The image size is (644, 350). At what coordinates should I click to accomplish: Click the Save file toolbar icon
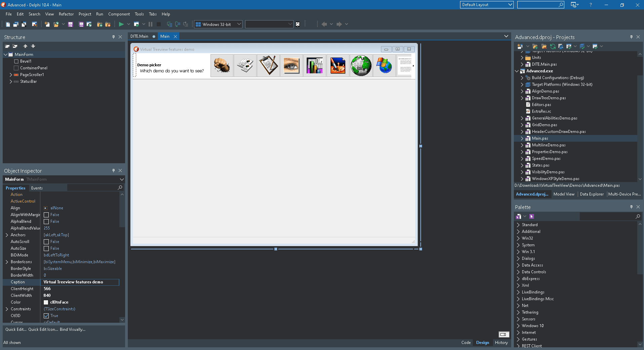[x=70, y=24]
